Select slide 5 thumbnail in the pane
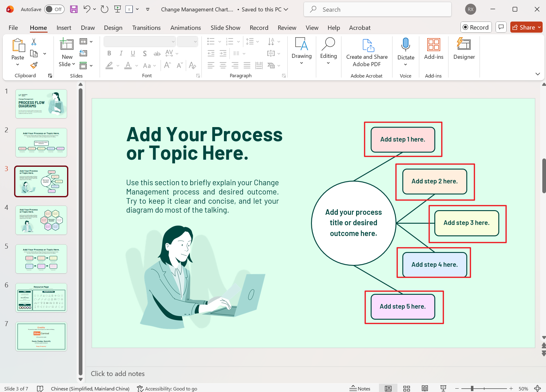Viewport: 546px width, 392px height. (41, 259)
